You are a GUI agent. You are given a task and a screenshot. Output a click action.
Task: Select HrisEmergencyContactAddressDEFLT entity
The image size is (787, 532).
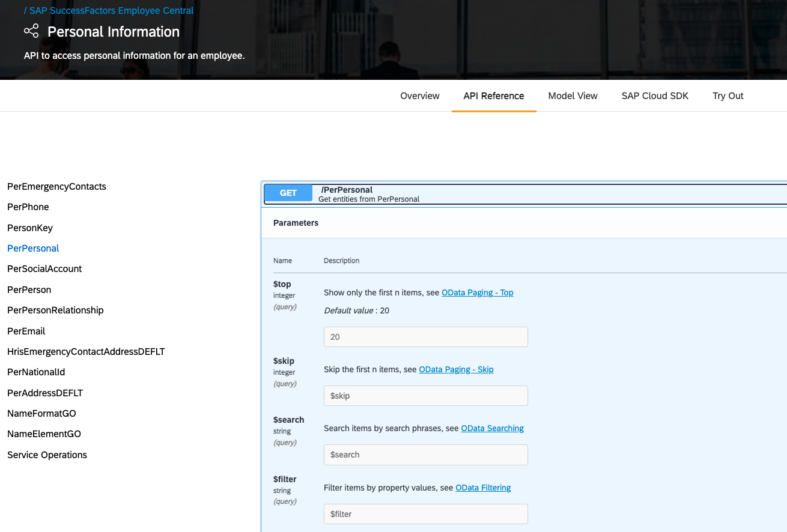click(86, 351)
